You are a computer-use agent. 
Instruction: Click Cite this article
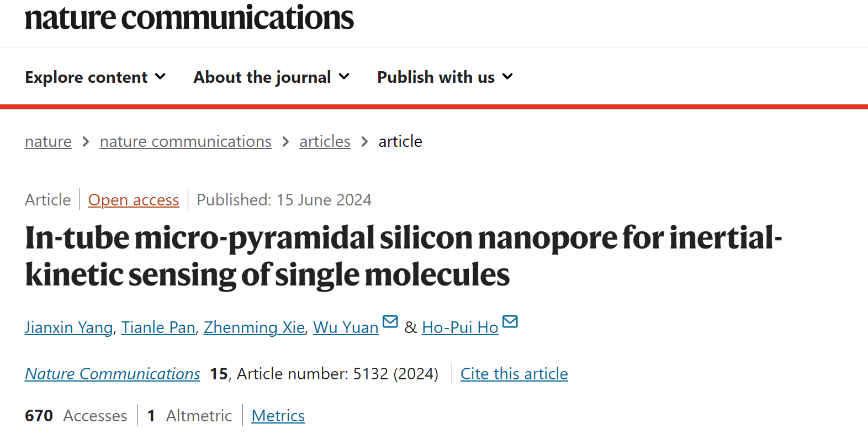click(x=514, y=374)
